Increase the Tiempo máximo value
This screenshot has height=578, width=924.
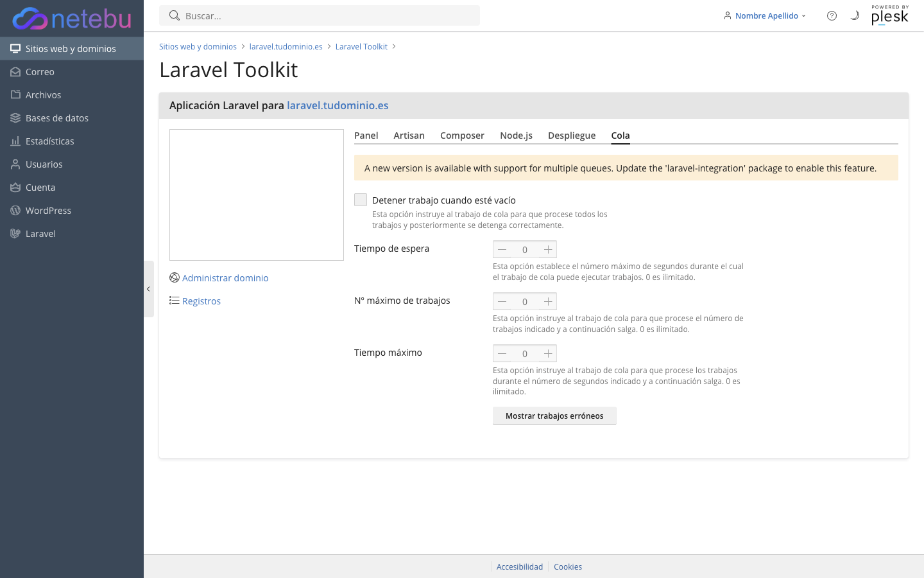tap(548, 353)
